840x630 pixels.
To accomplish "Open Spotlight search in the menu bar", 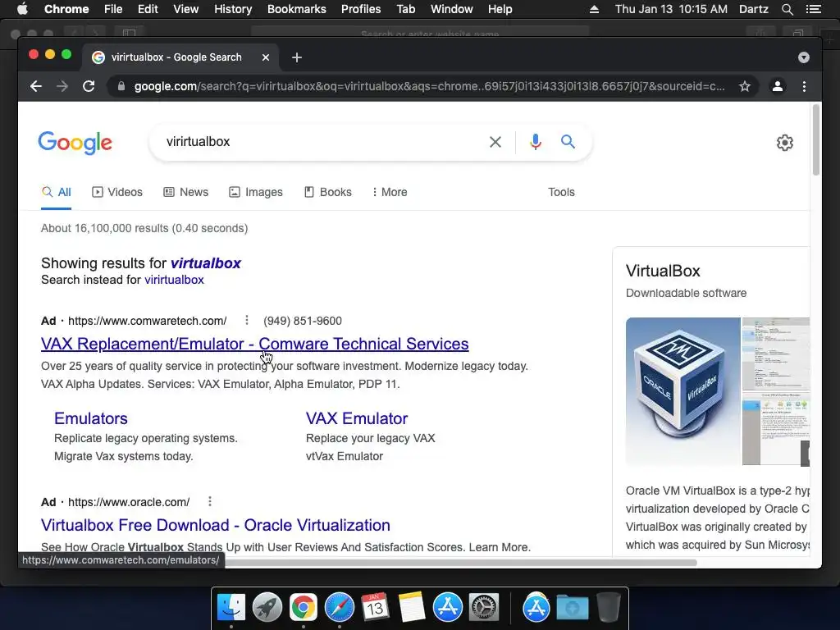I will pos(787,9).
